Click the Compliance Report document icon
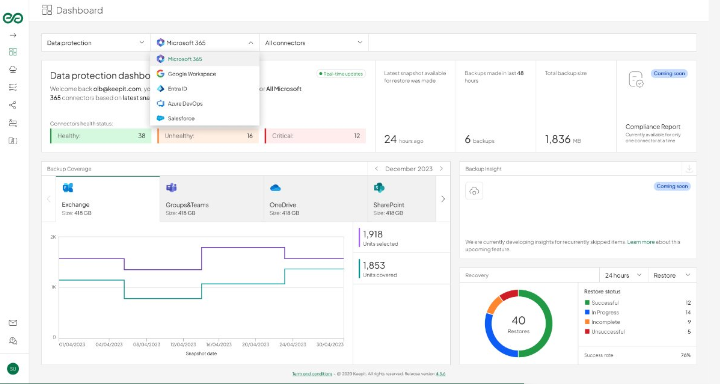This screenshot has width=720, height=384. point(636,79)
